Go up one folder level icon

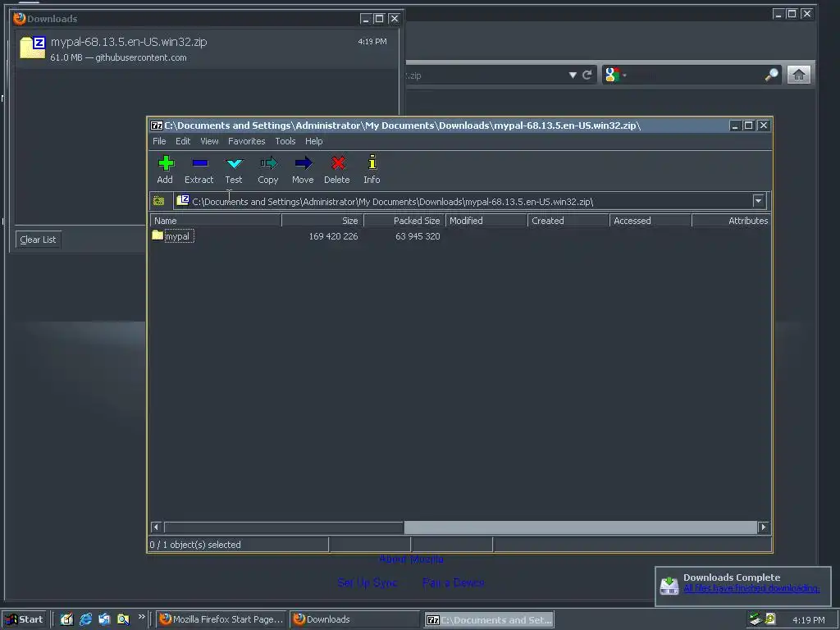(158, 201)
